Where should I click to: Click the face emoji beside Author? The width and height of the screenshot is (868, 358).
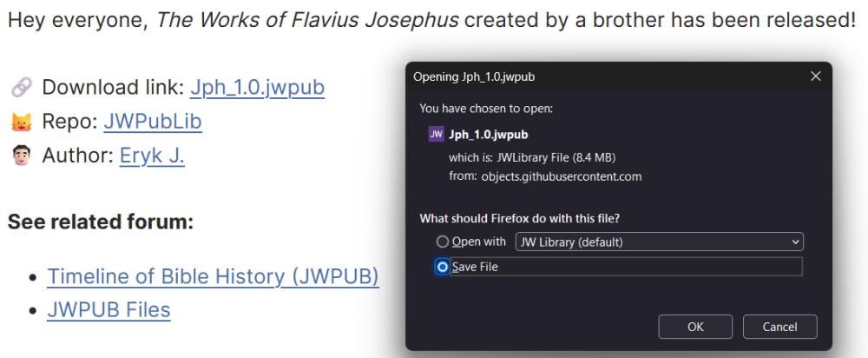(21, 156)
